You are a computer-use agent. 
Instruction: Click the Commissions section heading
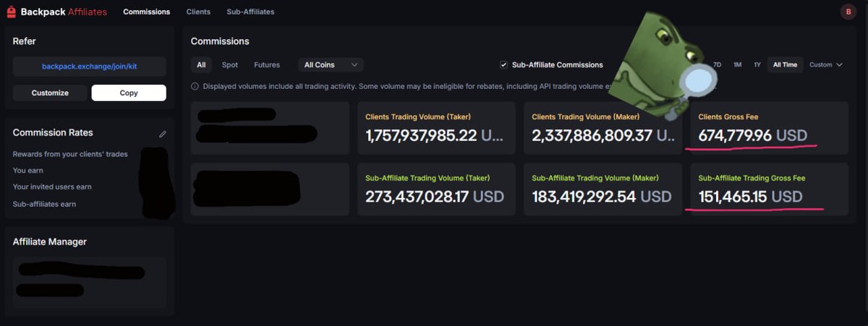coord(220,41)
